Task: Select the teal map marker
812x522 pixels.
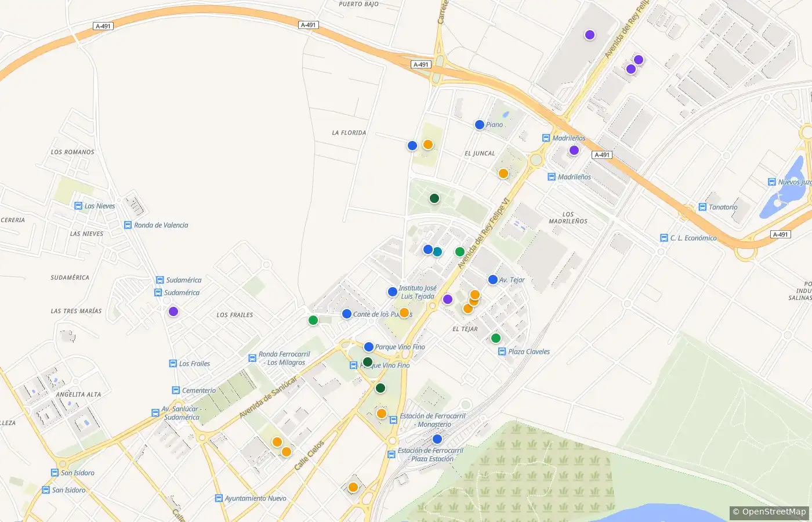Action: pos(437,252)
